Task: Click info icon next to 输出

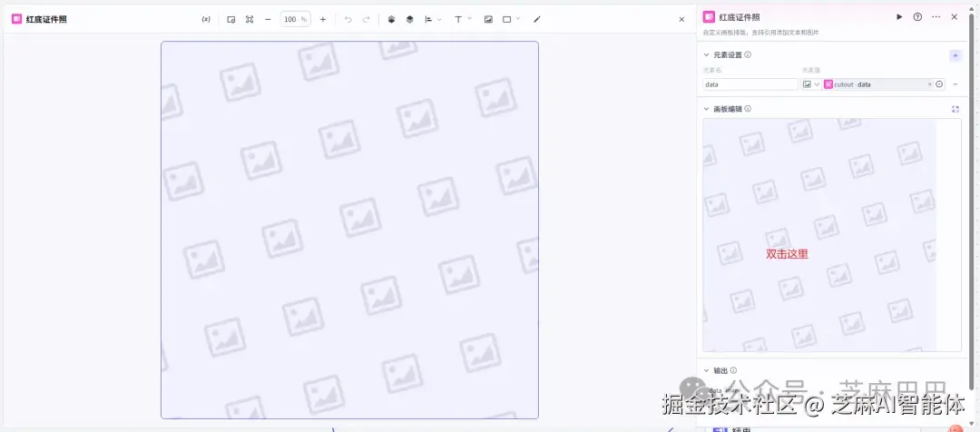Action: 734,370
